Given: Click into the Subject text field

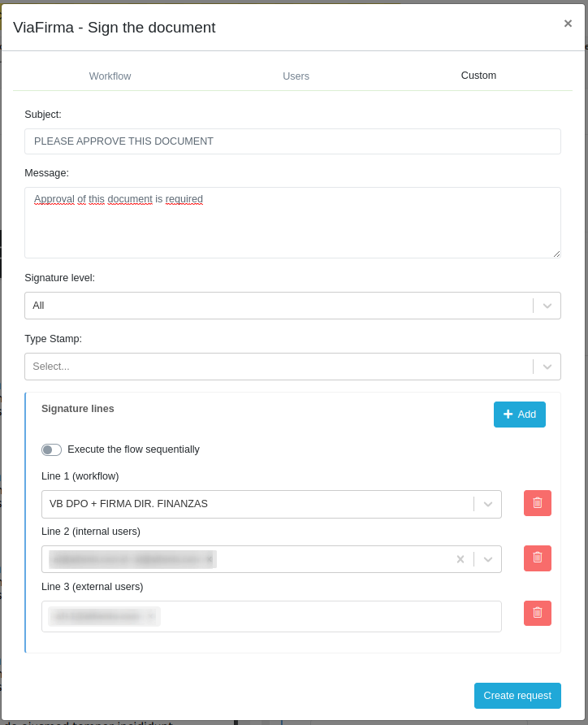Looking at the screenshot, I should point(292,141).
